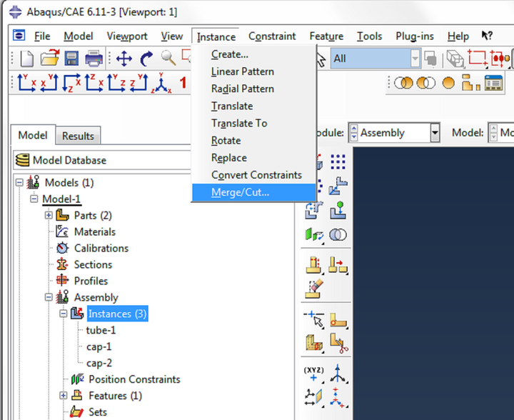
Task: Choose Create... in the Instance menu
Action: pos(254,54)
